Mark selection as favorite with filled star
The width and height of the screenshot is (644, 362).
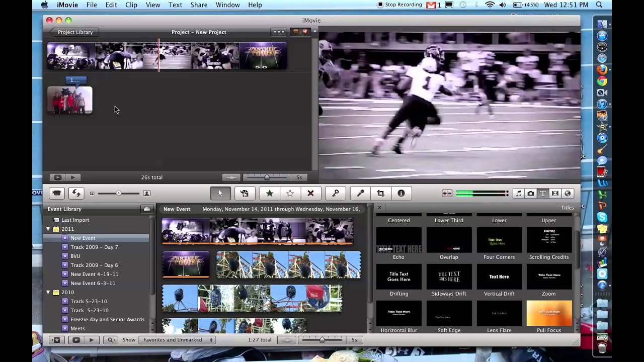pos(269,193)
